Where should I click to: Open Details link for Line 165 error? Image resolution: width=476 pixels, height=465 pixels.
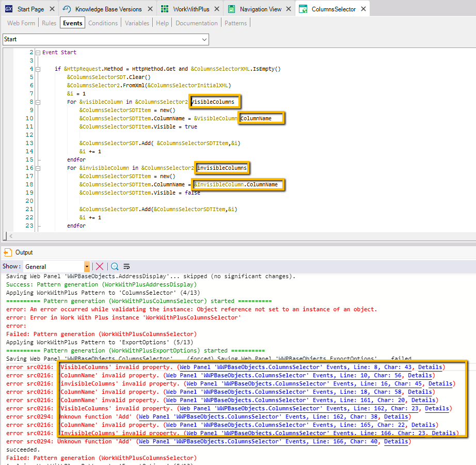(423, 425)
